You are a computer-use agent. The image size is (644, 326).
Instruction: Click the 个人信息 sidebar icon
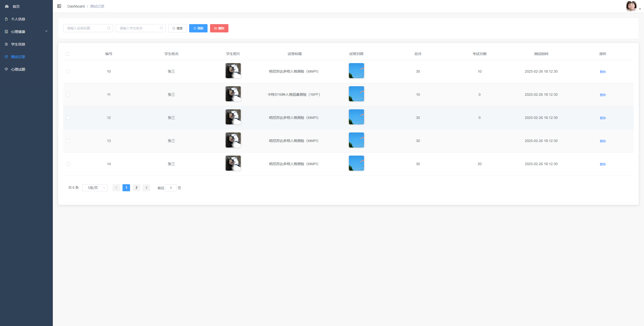6,19
